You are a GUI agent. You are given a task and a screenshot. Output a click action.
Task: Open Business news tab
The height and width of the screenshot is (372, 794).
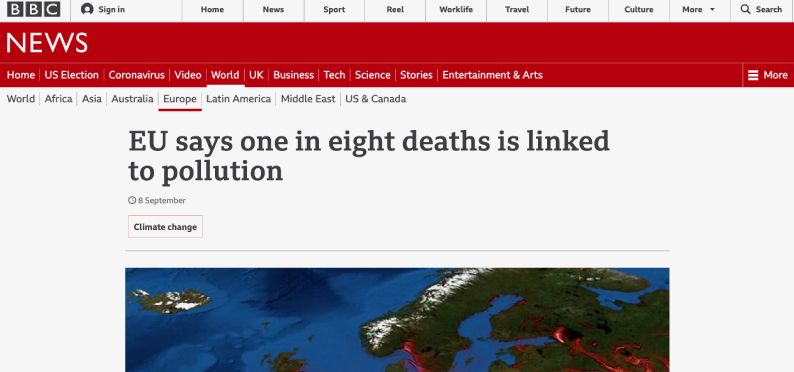[x=294, y=75]
